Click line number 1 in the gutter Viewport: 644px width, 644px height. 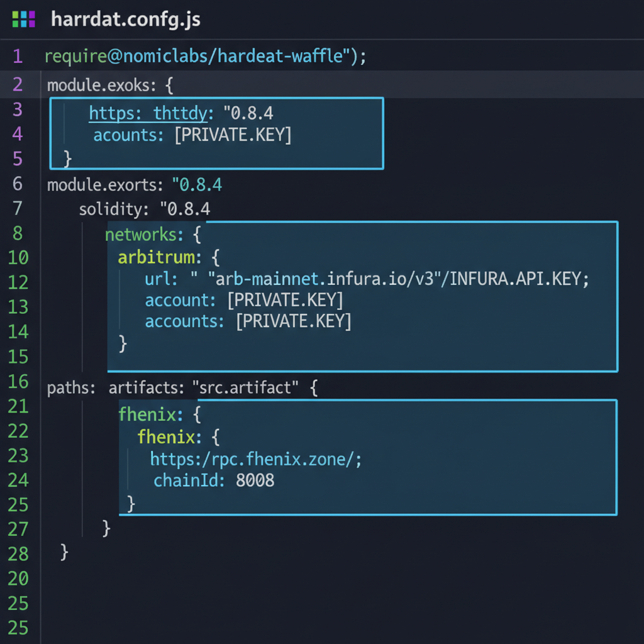click(18, 56)
